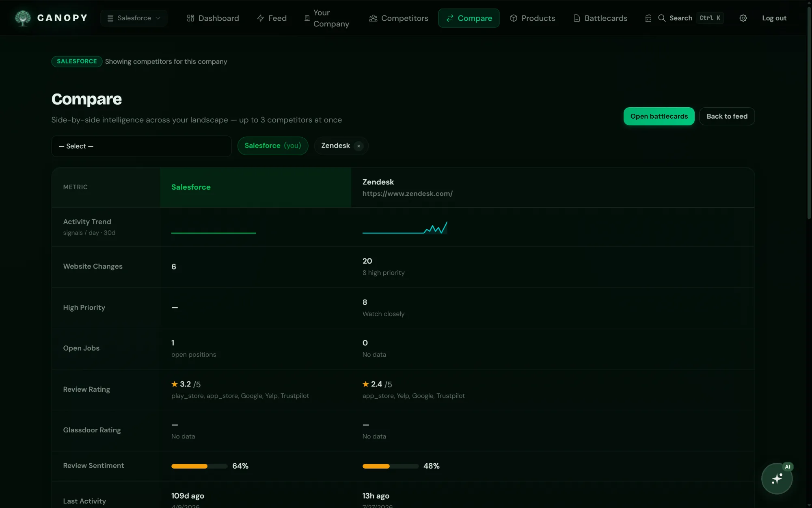Click the magnifying glass search icon
The image size is (812, 508).
tap(662, 18)
